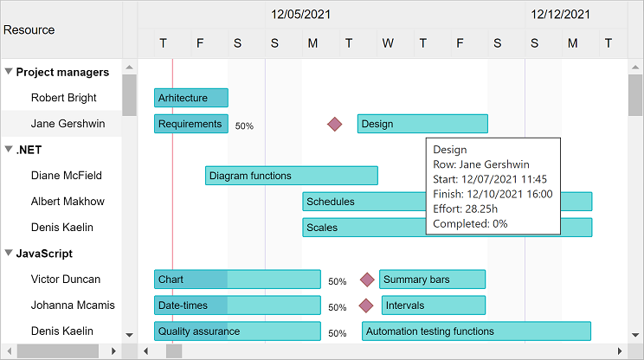
Task: Click milestone diamond before Intervals task
Action: tap(366, 305)
